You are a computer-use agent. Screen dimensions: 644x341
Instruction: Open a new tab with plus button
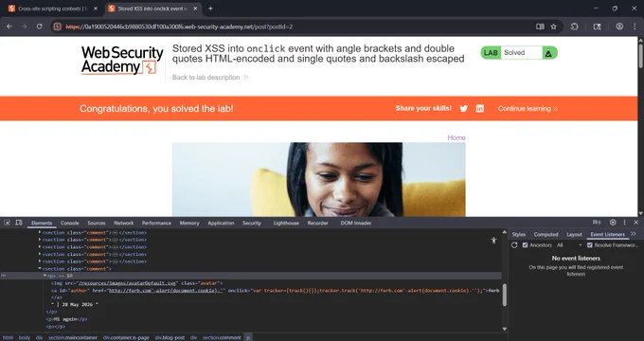click(x=210, y=9)
